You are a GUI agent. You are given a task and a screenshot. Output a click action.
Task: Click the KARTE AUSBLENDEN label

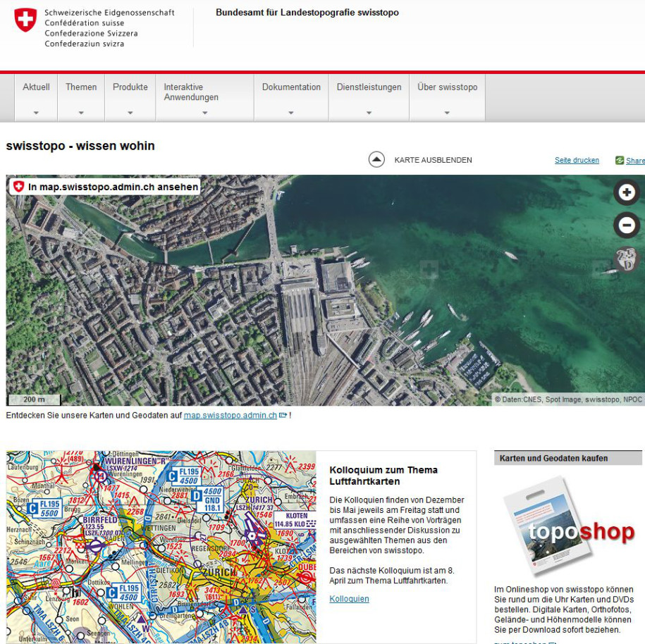click(x=433, y=160)
